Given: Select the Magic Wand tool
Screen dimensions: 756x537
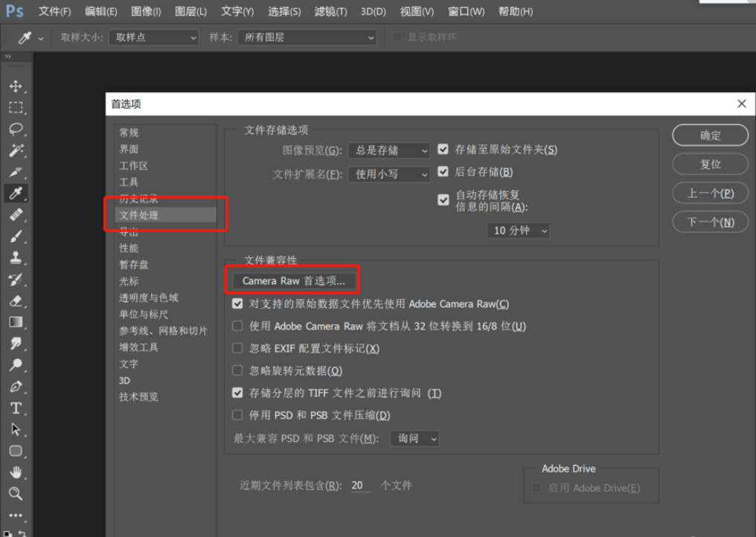Looking at the screenshot, I should (x=16, y=151).
